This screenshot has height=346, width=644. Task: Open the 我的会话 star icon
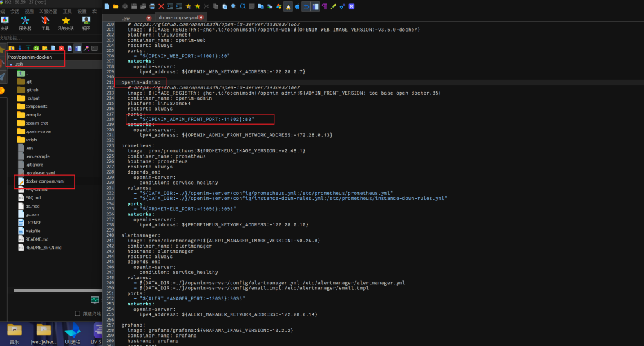66,24
